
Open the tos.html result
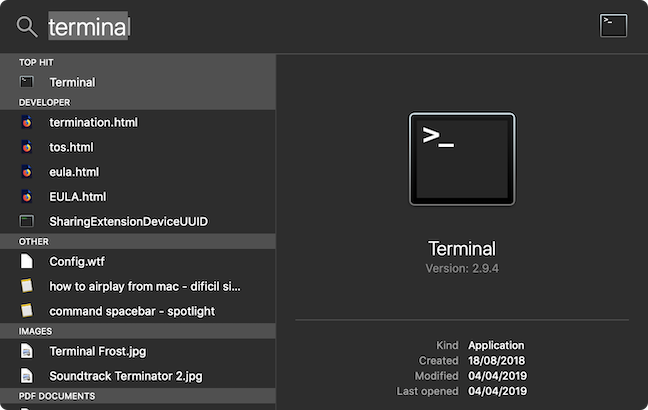pyautogui.click(x=138, y=147)
